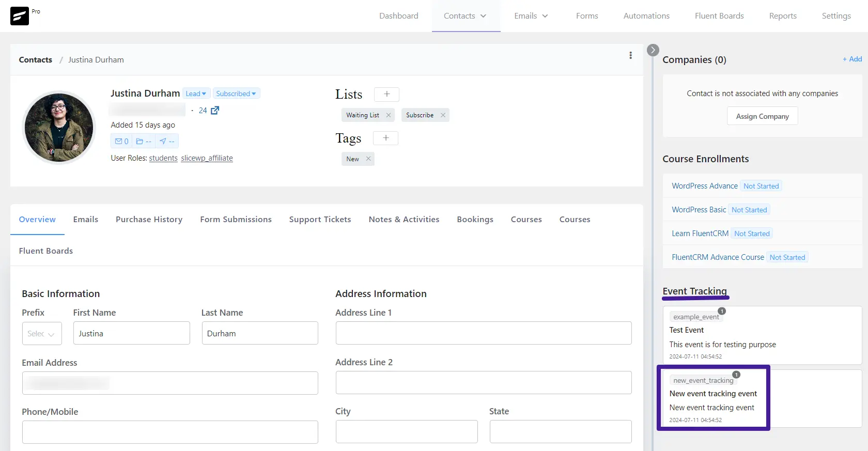Switch to the Emails contact tab
The width and height of the screenshot is (868, 451).
(x=86, y=220)
